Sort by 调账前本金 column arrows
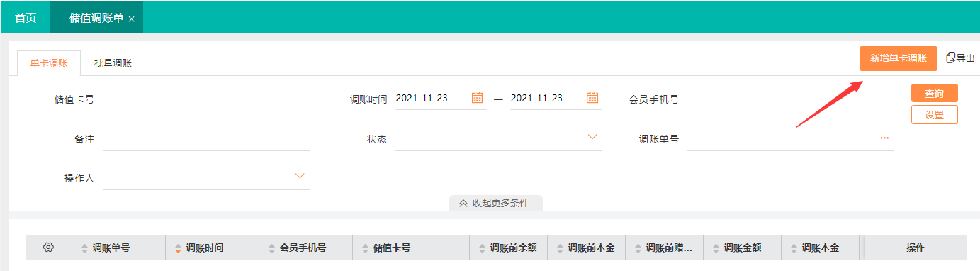 tap(561, 248)
